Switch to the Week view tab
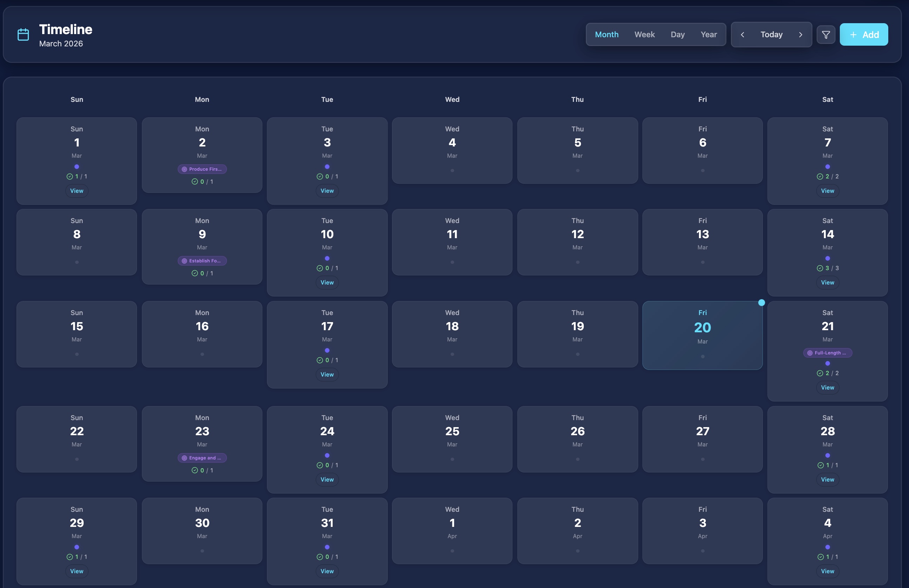Screen dimensions: 909x588 click(x=645, y=35)
